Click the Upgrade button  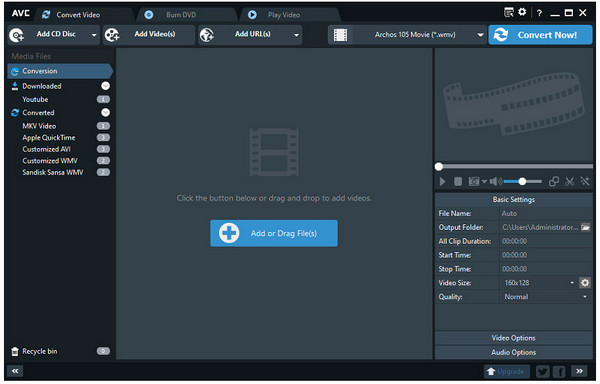click(507, 371)
